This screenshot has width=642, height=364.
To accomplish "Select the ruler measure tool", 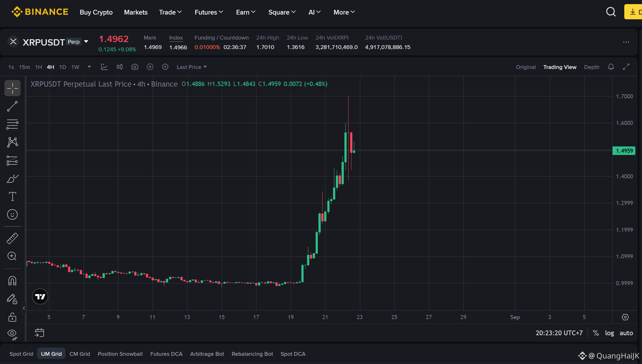I will pyautogui.click(x=12, y=238).
